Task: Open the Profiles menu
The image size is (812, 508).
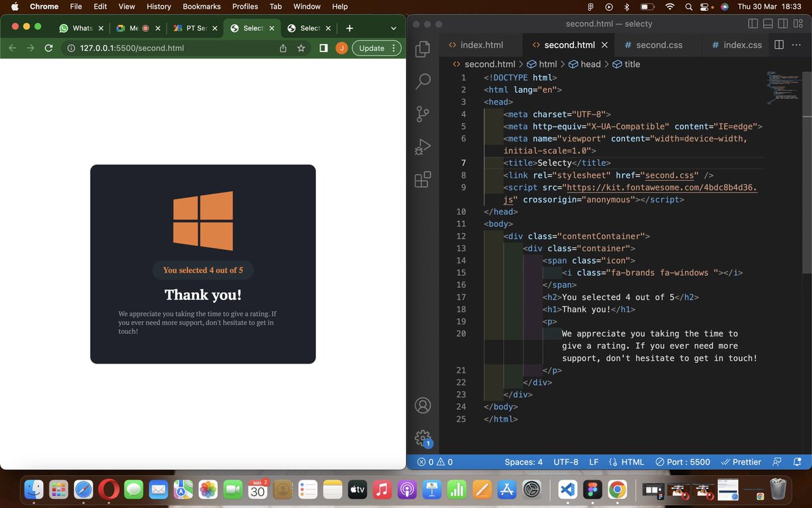Action: (245, 6)
